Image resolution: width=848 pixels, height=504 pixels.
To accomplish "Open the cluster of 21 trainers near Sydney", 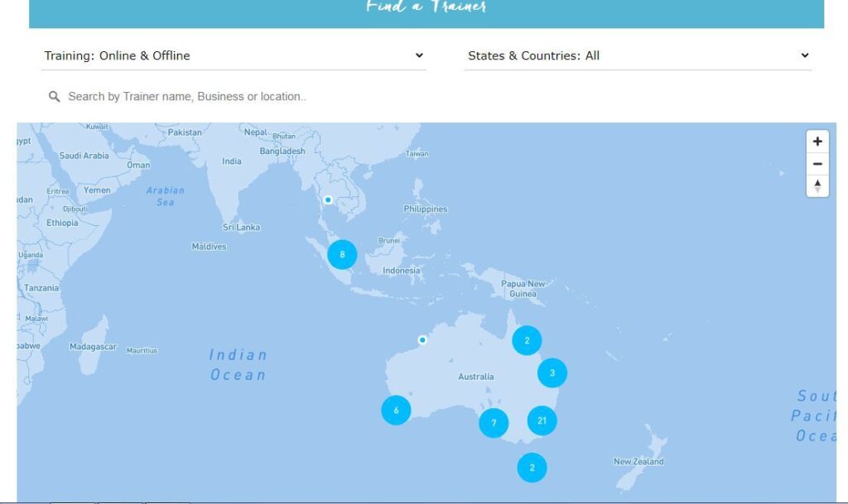I will (x=543, y=420).
